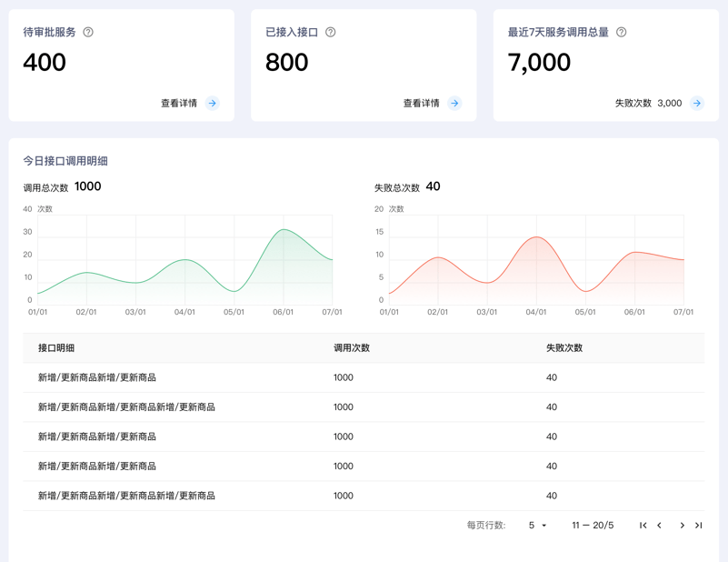Image resolution: width=728 pixels, height=562 pixels.
Task: Click 每页行数 label in pagination
Action: pyautogui.click(x=486, y=526)
